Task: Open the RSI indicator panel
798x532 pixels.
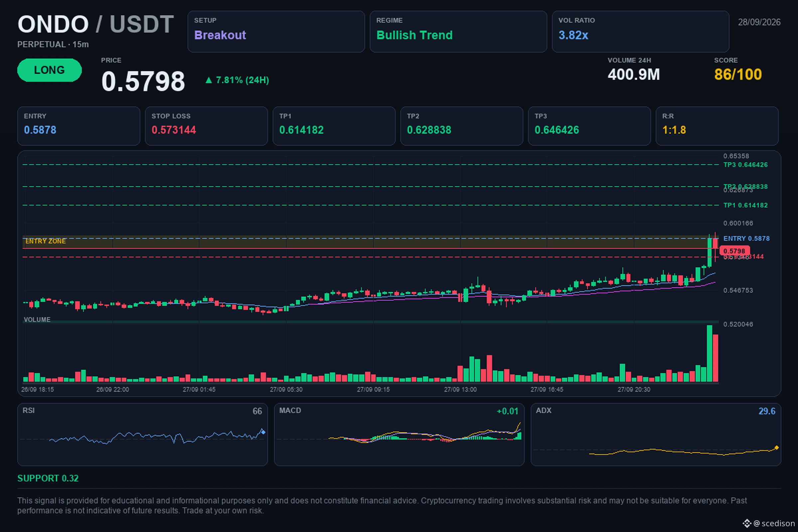Action: click(x=143, y=434)
